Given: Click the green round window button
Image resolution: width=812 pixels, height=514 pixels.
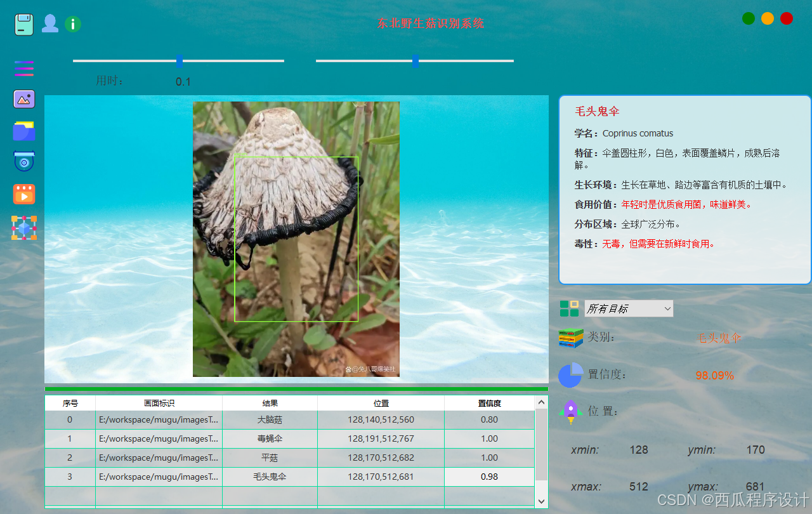Looking at the screenshot, I should click(749, 18).
